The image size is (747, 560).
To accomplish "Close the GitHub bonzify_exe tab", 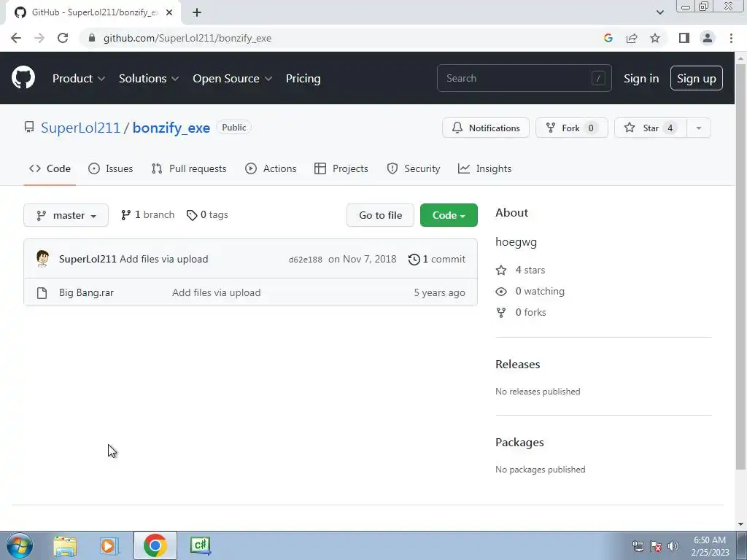I will (x=169, y=12).
